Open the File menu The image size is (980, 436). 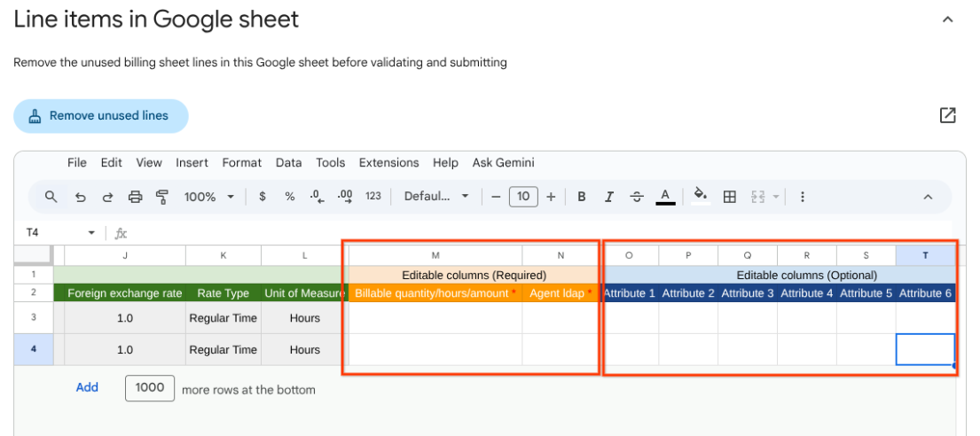77,162
